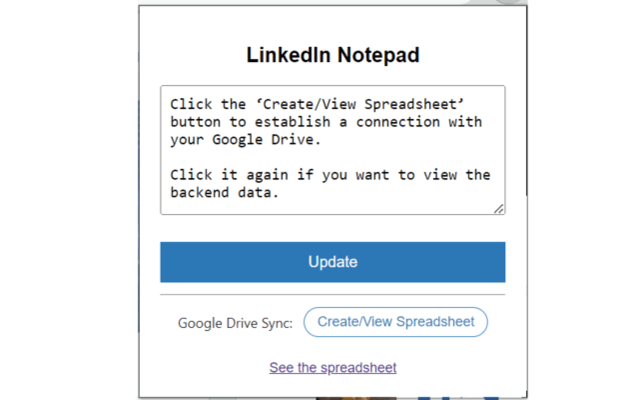Click the divider line below Update
This screenshot has height=400, width=640.
click(332, 295)
